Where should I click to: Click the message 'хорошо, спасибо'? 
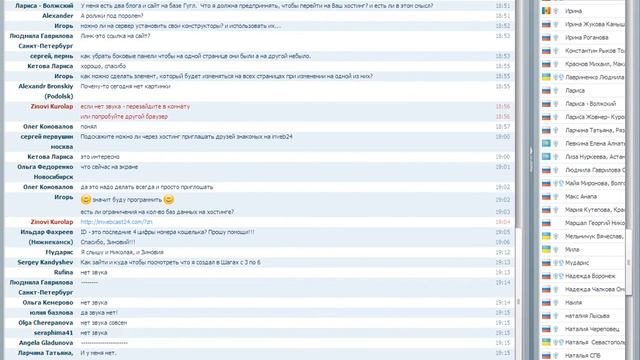click(x=103, y=66)
